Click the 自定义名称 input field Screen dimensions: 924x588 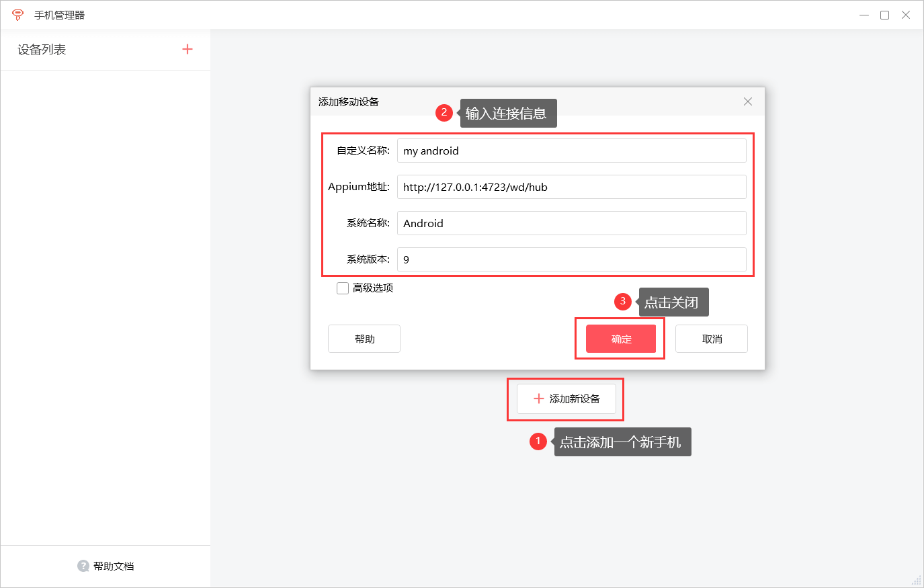point(572,151)
